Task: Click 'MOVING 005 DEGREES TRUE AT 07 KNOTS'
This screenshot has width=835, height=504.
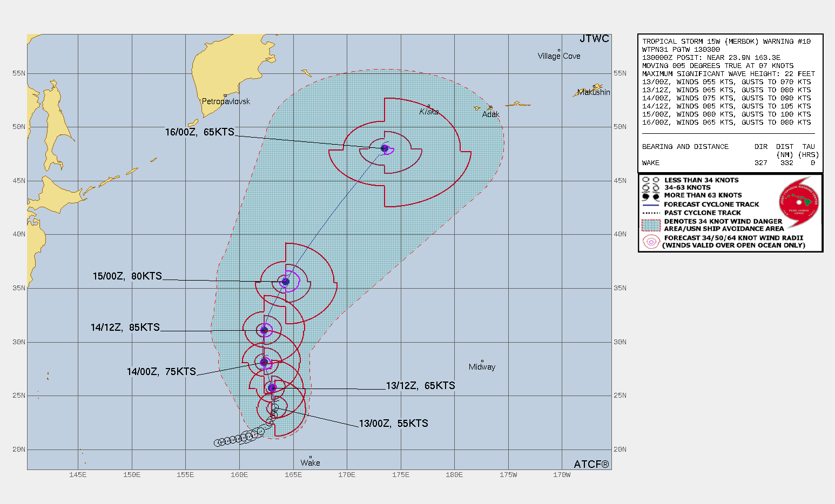Action: 718,66
